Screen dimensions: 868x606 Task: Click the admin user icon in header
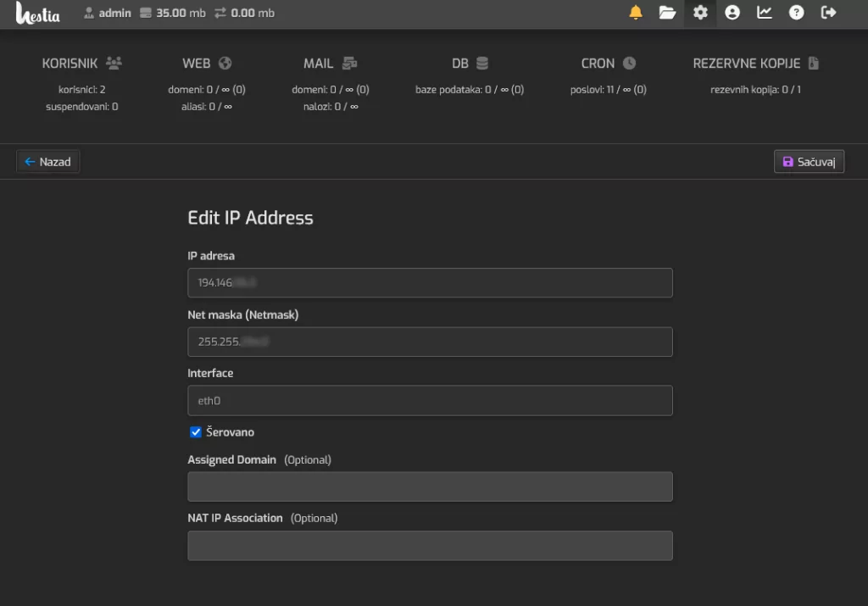88,13
